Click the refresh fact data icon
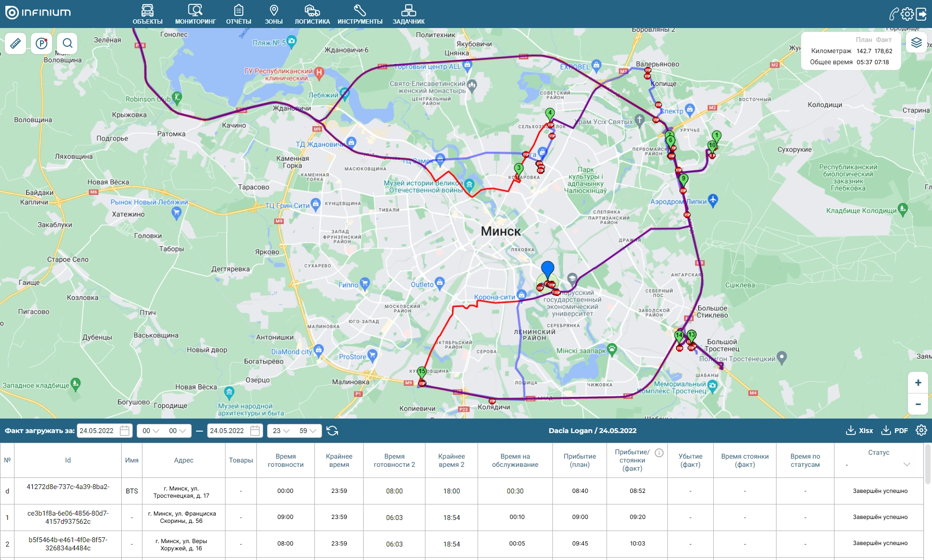The width and height of the screenshot is (932, 560). [332, 431]
